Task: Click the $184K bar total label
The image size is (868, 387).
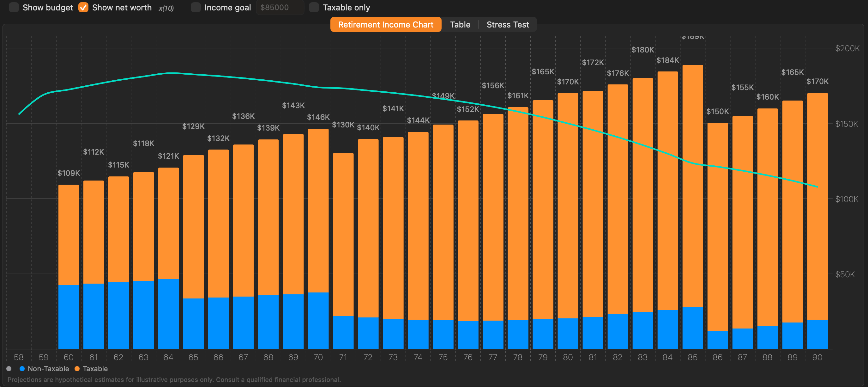Action: pyautogui.click(x=667, y=60)
